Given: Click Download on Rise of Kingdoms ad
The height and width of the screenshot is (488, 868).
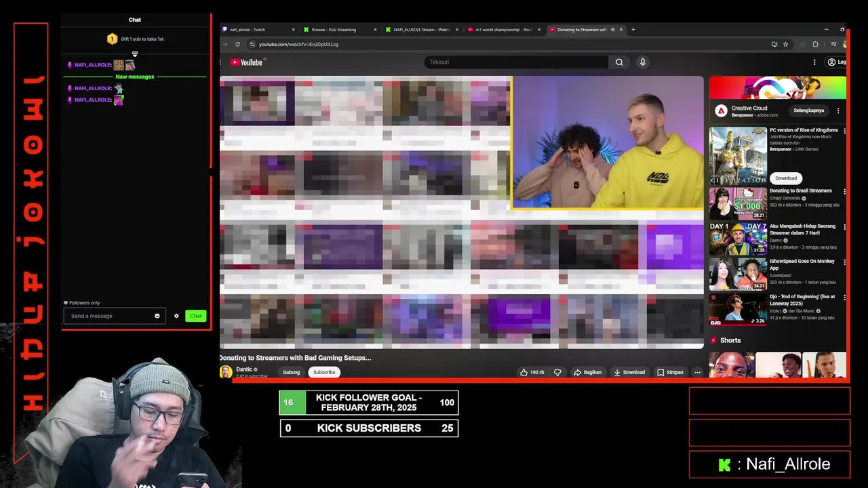Looking at the screenshot, I should pyautogui.click(x=786, y=178).
